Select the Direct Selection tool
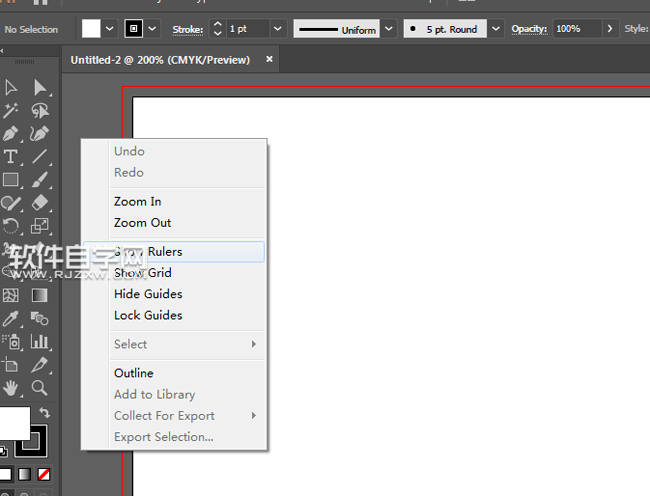Viewport: 650px width, 496px height. (40, 88)
